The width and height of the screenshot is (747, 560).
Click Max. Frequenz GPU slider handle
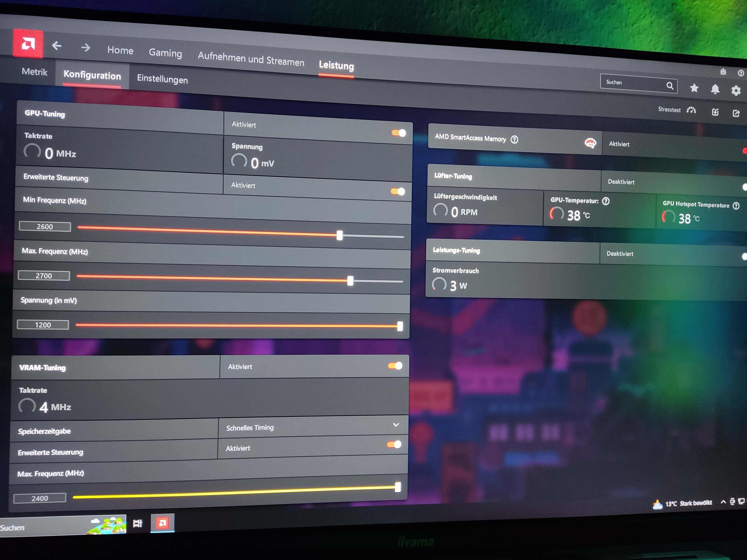[x=350, y=281]
